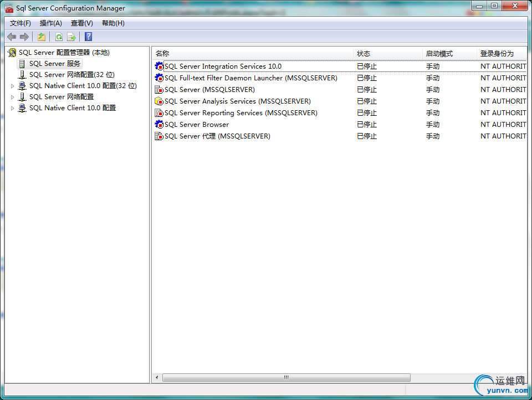
Task: Open the 帮助(H) menu
Action: pos(113,23)
